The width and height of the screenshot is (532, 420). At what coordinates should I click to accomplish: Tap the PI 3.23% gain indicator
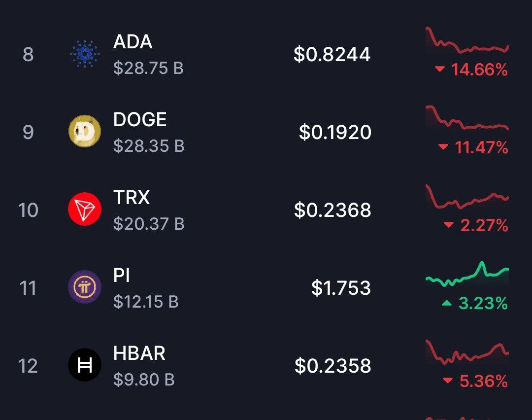475,303
